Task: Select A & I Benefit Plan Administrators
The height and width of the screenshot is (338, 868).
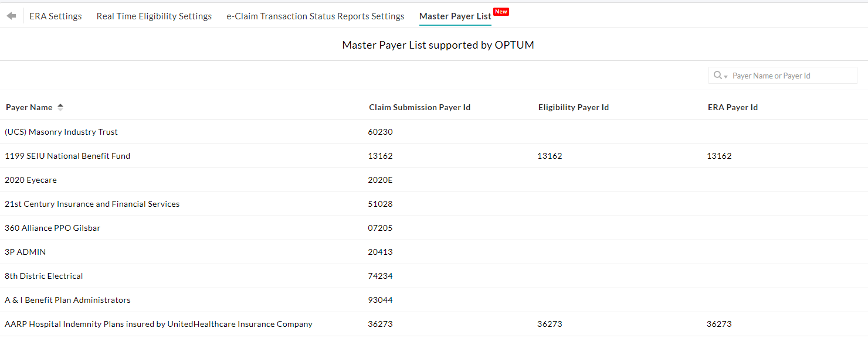Action: coord(67,300)
